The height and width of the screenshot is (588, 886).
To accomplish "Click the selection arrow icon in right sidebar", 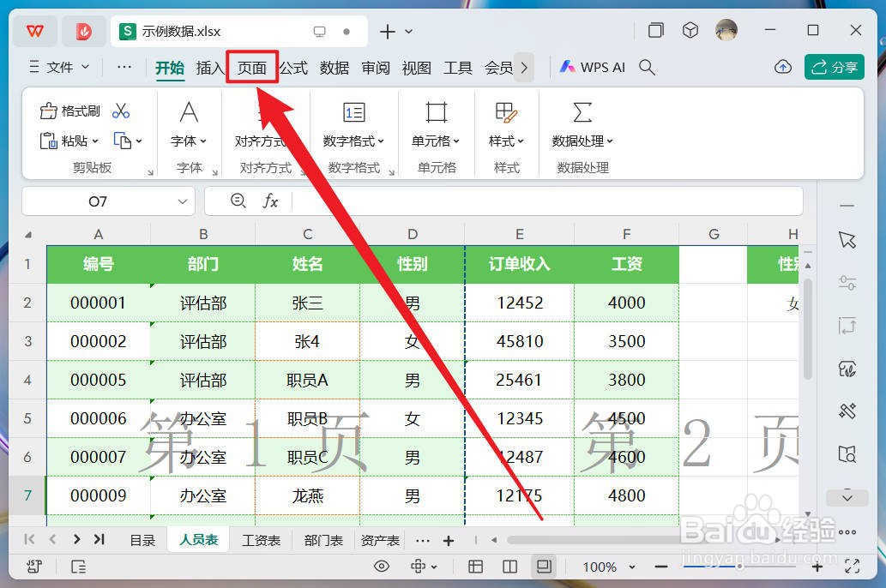I will [847, 240].
